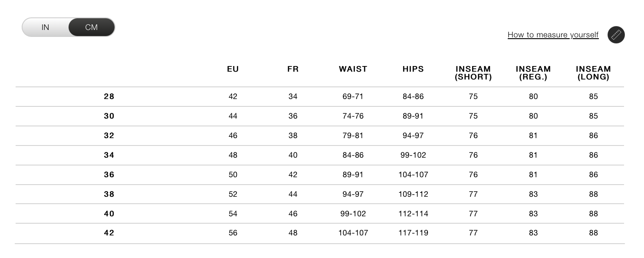The width and height of the screenshot is (644, 258).
Task: Select the size 34 row label
Action: [x=109, y=155]
